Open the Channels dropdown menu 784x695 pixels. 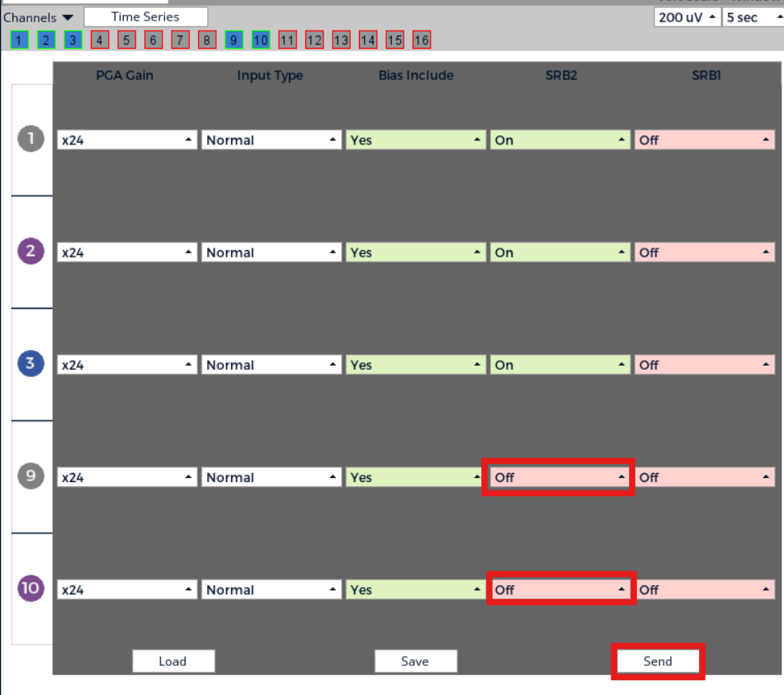click(x=39, y=17)
